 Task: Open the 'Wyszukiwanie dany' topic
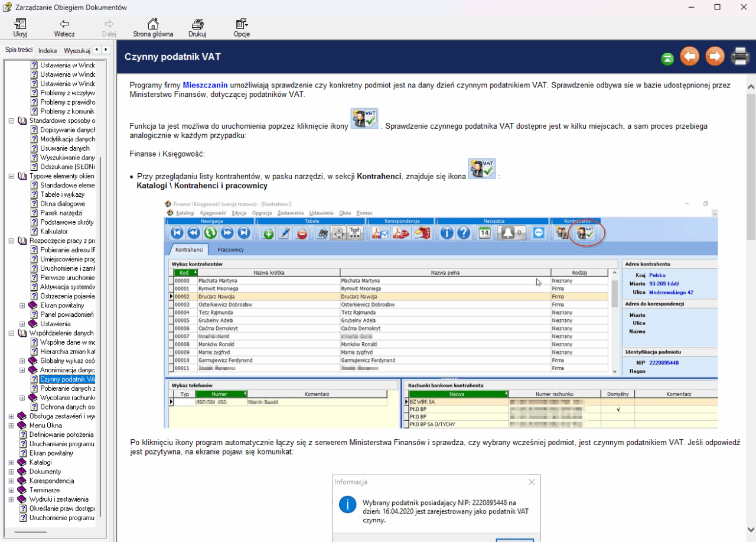coord(67,158)
